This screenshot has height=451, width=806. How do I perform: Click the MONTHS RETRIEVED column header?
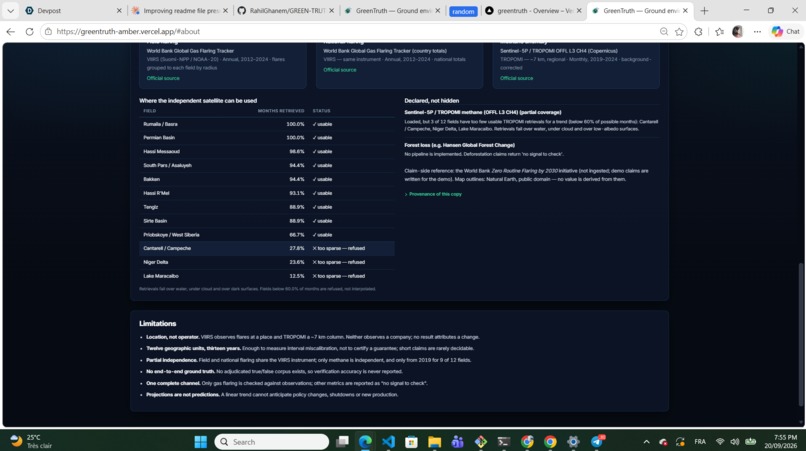pos(281,111)
